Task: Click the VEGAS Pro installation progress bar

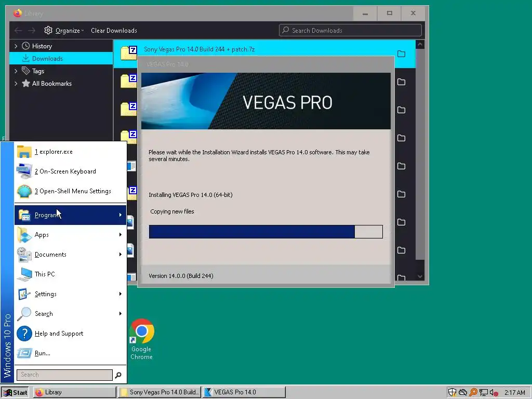Action: coord(265,232)
